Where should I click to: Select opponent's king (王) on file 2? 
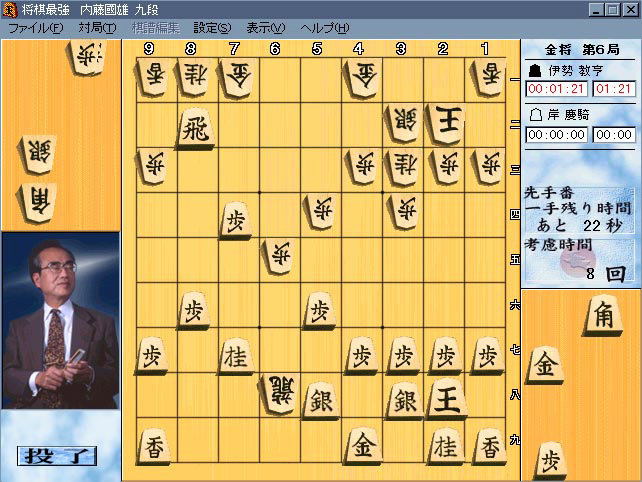pos(445,123)
